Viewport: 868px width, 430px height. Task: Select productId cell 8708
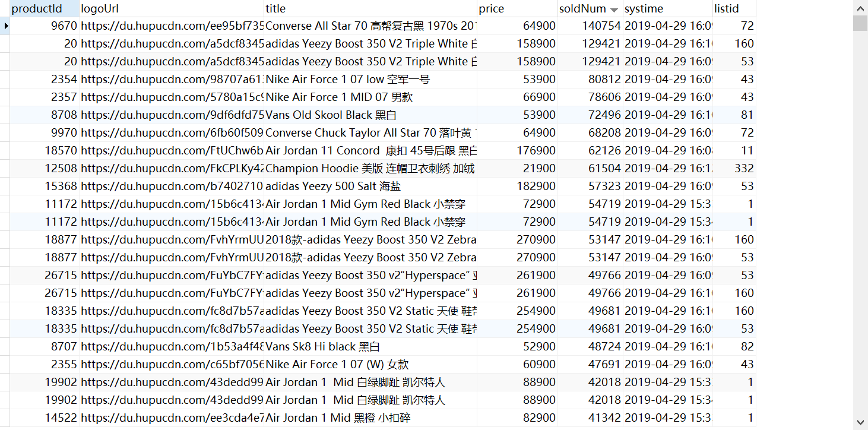pyautogui.click(x=45, y=115)
